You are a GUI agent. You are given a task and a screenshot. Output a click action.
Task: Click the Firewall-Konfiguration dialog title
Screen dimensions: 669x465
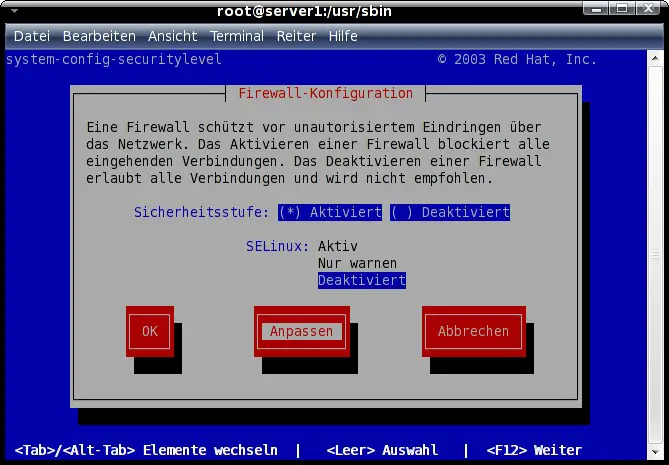(x=326, y=93)
